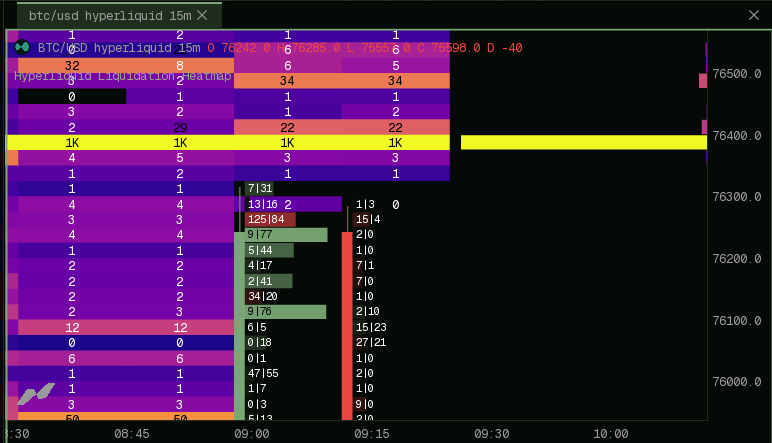Click the footprint cell 7|0

[x=365, y=281]
